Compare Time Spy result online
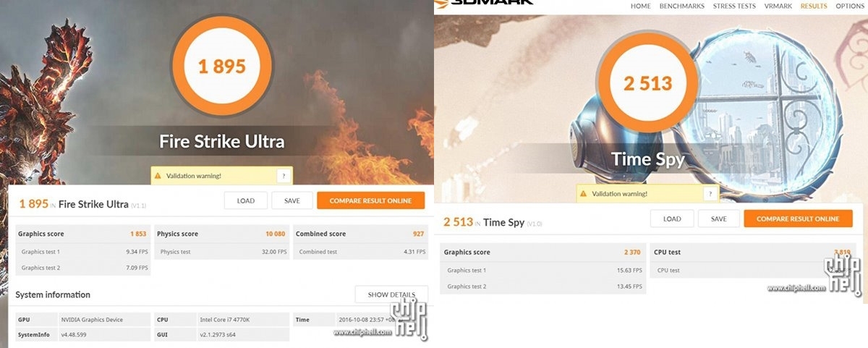Image resolution: width=868 pixels, height=348 pixels. coord(798,218)
